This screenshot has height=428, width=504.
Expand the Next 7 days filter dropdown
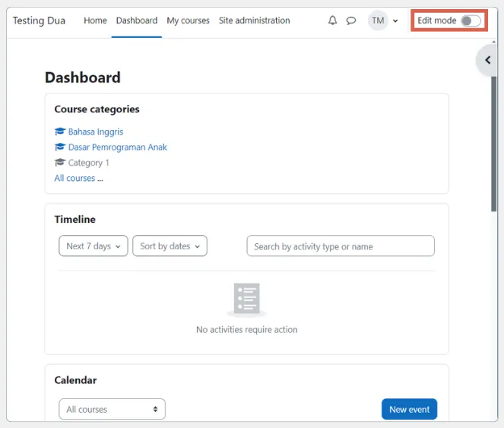(94, 246)
